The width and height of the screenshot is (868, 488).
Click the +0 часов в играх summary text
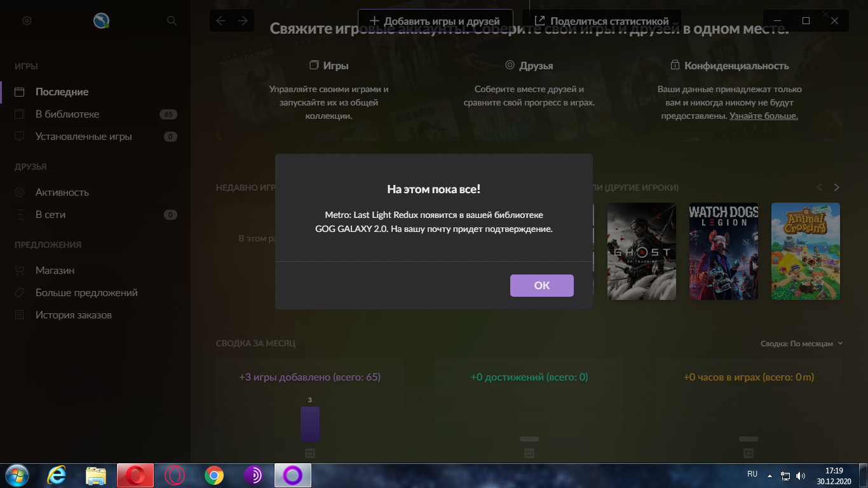click(x=749, y=377)
